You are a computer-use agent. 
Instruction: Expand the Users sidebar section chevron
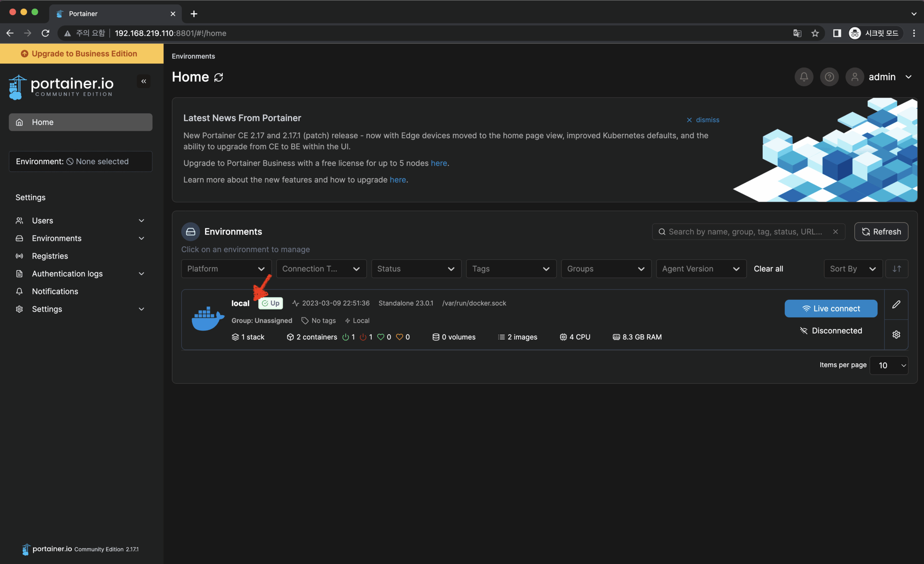(x=141, y=221)
